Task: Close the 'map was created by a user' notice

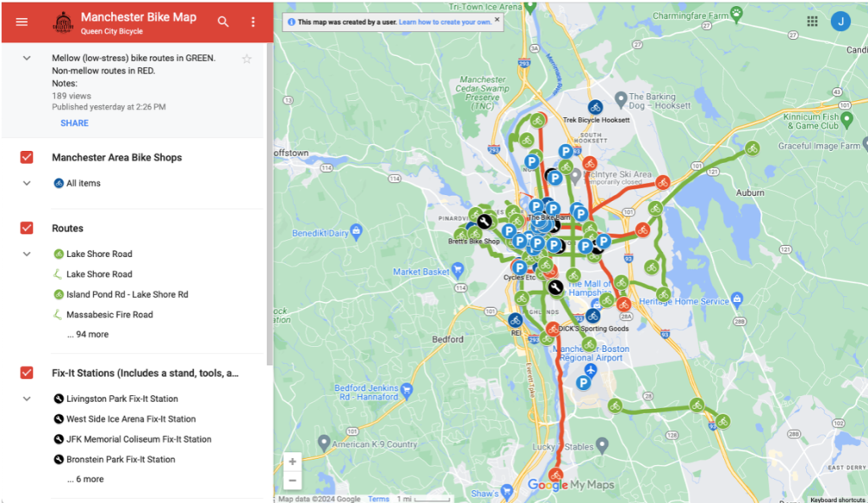Action: coord(497,20)
